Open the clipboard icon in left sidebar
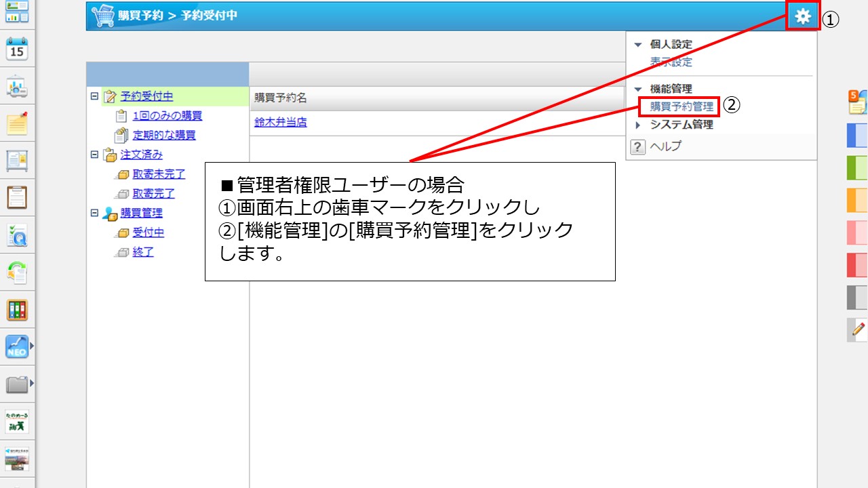The height and width of the screenshot is (488, 868). pos(17,197)
